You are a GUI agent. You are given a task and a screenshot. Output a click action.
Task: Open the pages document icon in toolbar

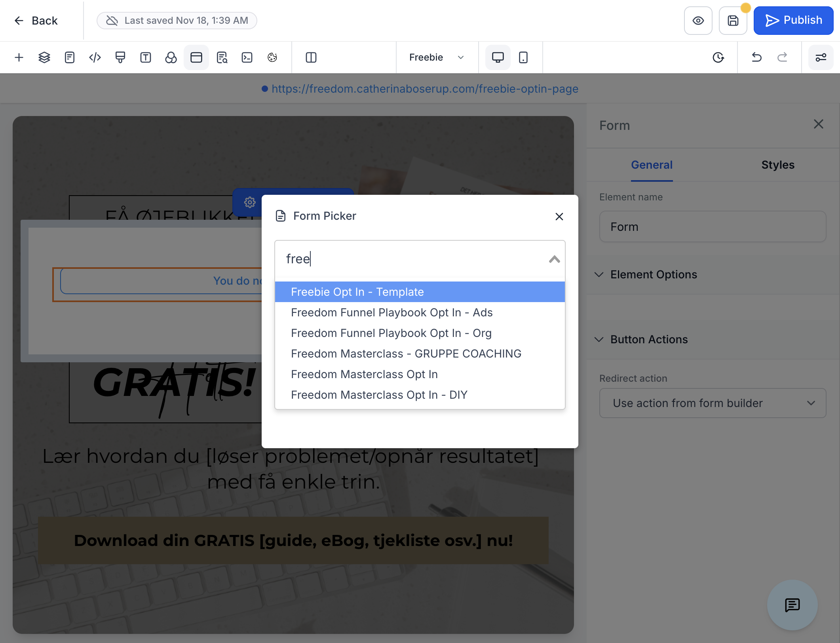69,57
